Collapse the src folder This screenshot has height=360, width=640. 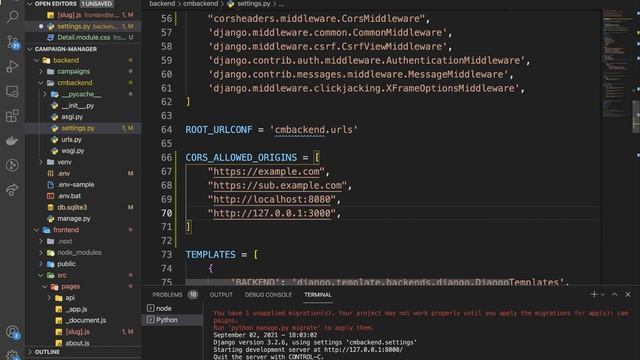tap(41, 275)
